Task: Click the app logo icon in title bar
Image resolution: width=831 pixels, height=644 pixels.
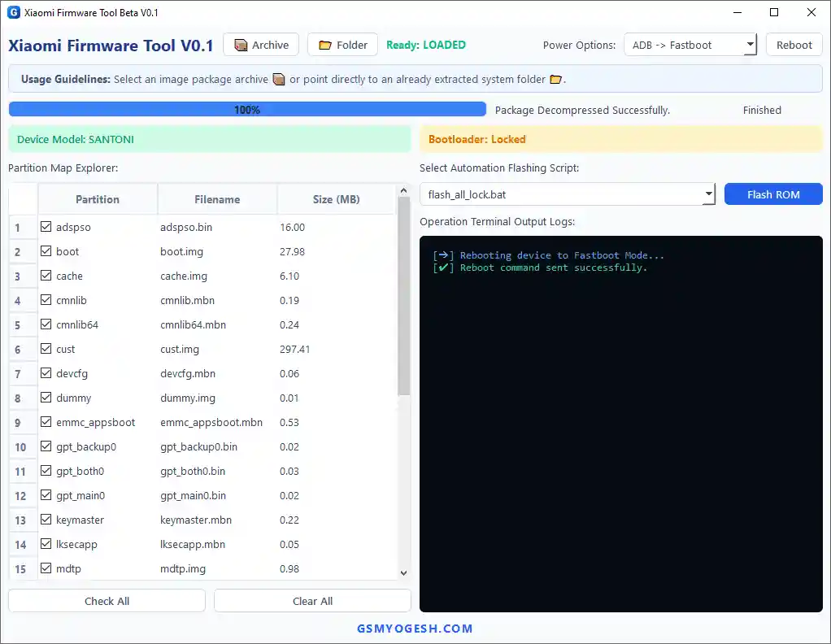Action: [14, 12]
